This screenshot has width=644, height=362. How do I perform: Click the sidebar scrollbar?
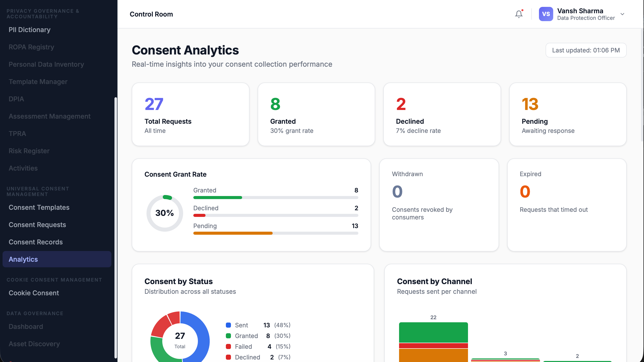[x=115, y=228]
